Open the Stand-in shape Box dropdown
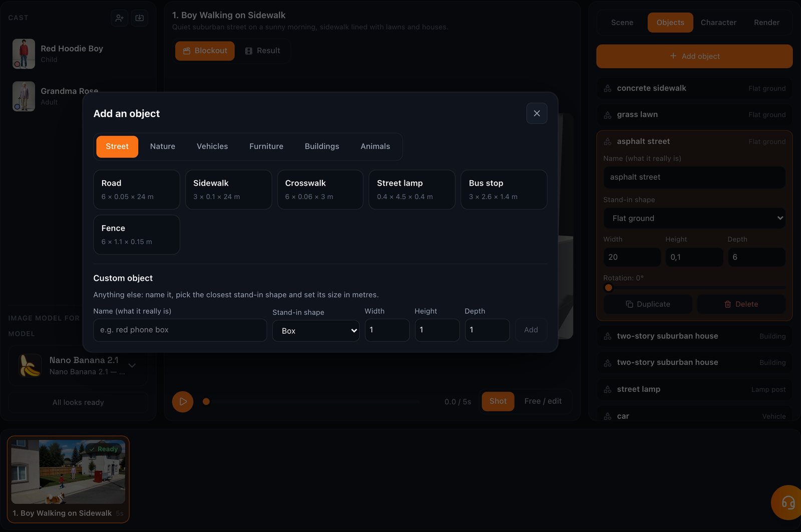 316,331
